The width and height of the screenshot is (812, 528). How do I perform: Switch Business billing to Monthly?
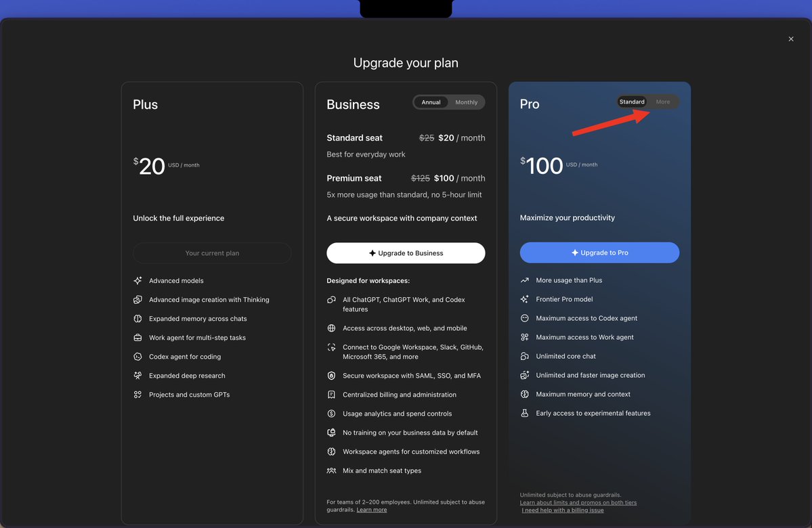[466, 102]
